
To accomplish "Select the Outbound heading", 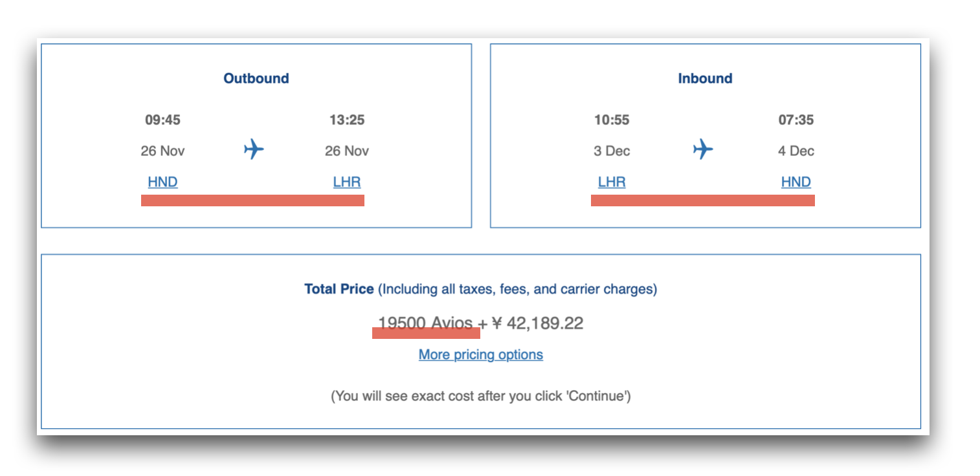I will point(256,78).
